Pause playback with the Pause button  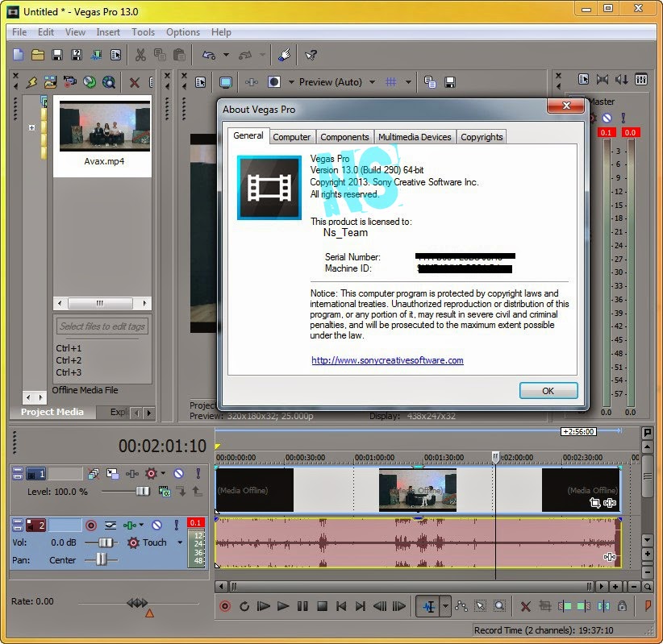pyautogui.click(x=302, y=606)
